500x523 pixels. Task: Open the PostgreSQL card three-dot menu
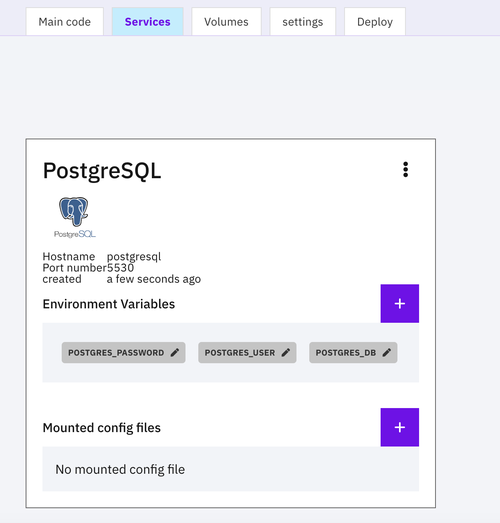pos(405,170)
